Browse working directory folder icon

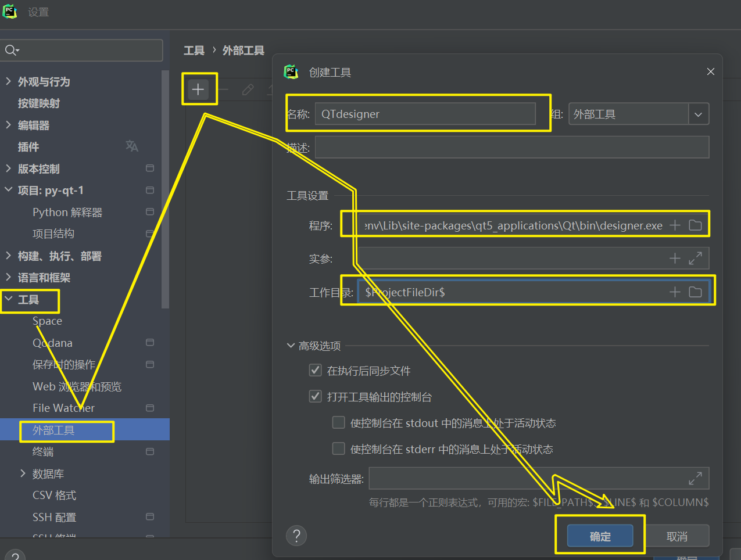pos(695,292)
